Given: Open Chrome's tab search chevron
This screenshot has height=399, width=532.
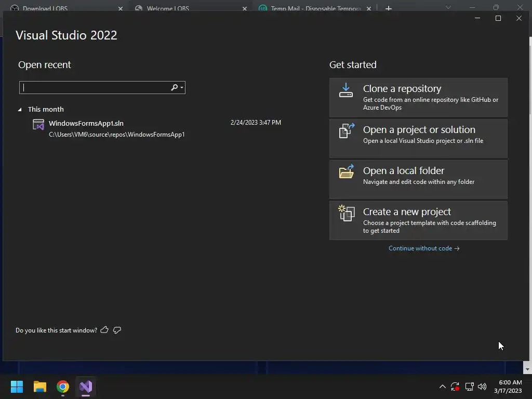Looking at the screenshot, I should 448,7.
